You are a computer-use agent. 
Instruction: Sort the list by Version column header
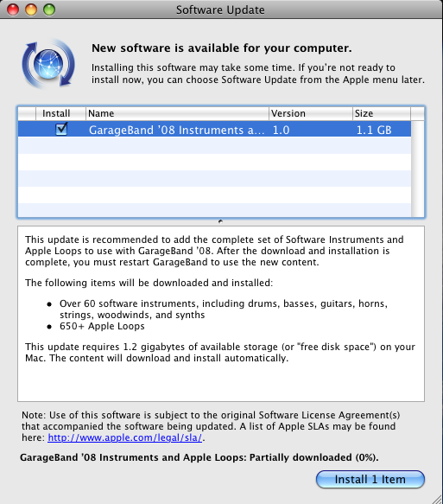311,113
